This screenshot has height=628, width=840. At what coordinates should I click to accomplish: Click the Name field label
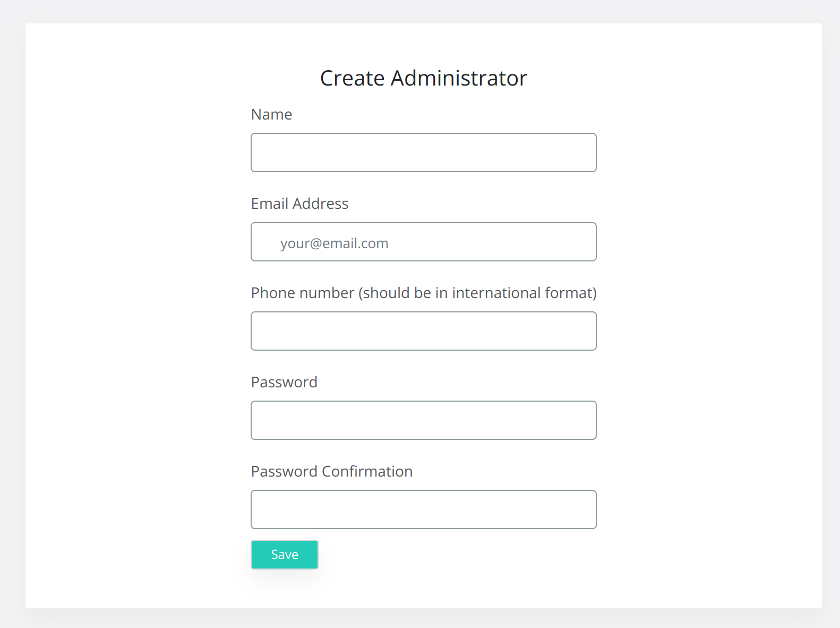(x=271, y=114)
